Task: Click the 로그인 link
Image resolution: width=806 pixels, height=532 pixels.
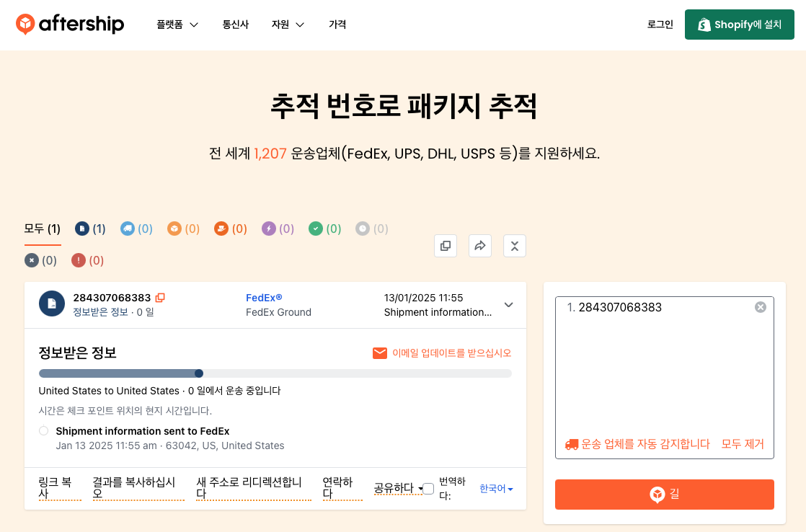Action: (x=660, y=25)
